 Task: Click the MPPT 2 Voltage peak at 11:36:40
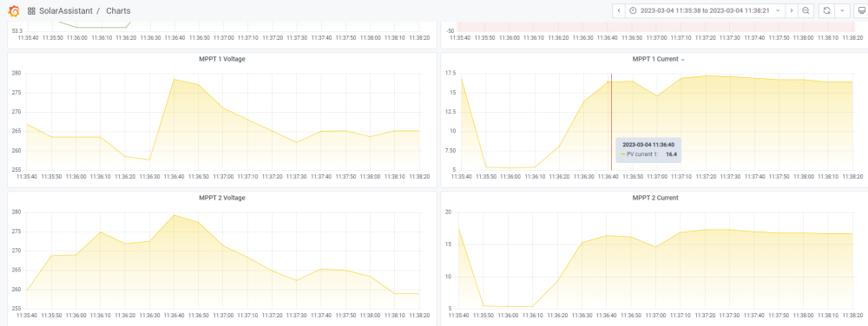(x=174, y=215)
